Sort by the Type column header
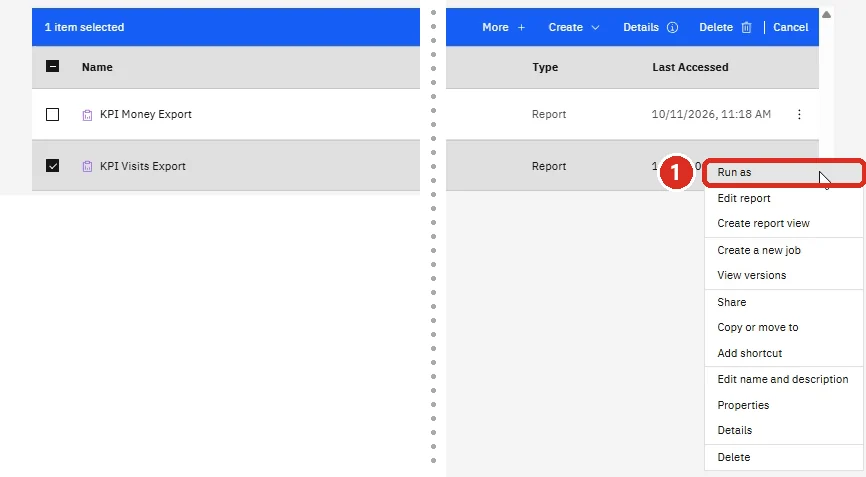The image size is (866, 477). [545, 67]
